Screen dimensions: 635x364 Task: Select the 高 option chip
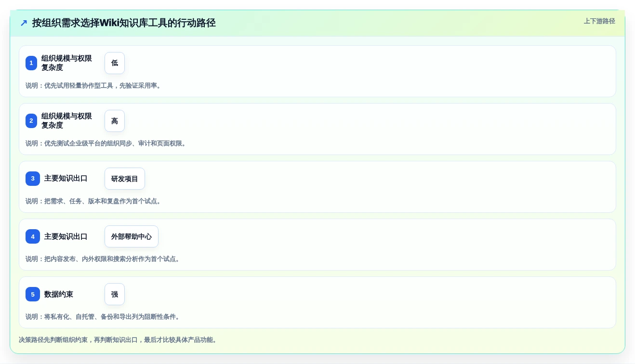coord(115,121)
